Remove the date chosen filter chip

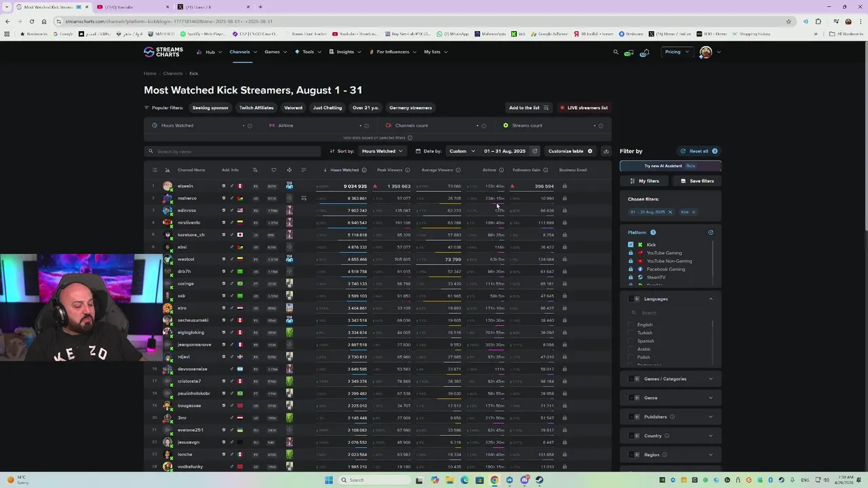pyautogui.click(x=670, y=212)
